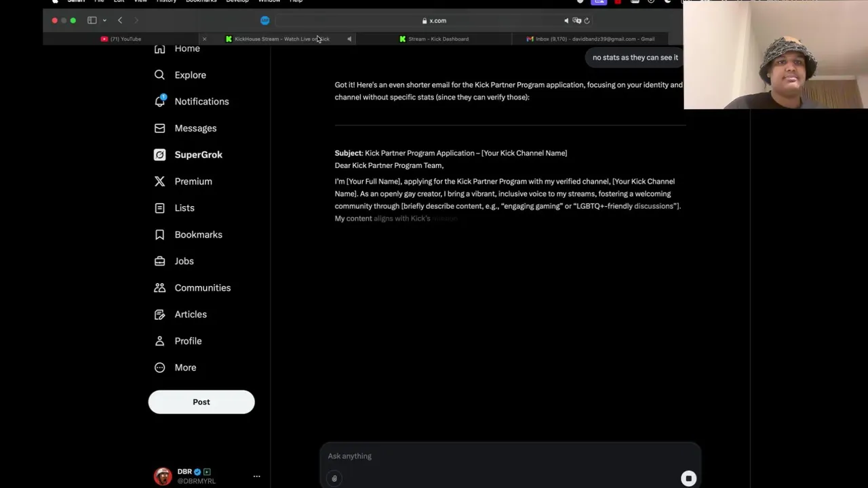The height and width of the screenshot is (488, 868).
Task: Open the Messages envelope icon
Action: (159, 128)
